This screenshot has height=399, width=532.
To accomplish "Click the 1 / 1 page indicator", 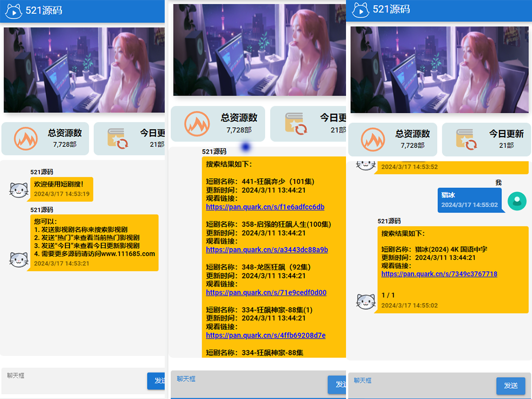I will (x=388, y=295).
